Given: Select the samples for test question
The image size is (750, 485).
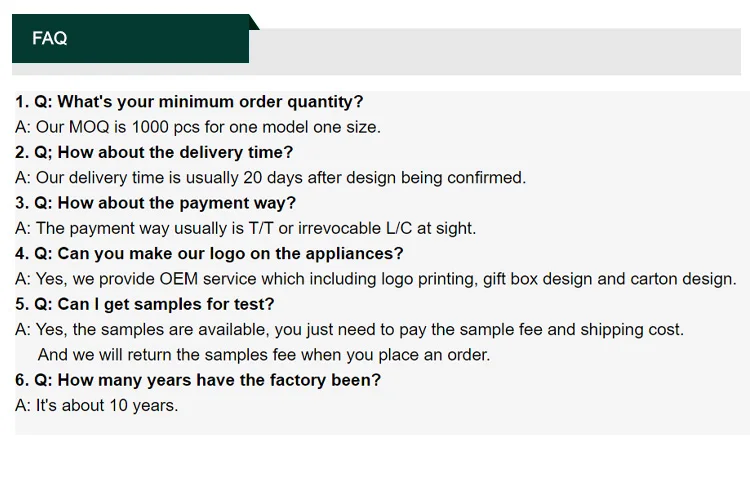Looking at the screenshot, I should [144, 304].
